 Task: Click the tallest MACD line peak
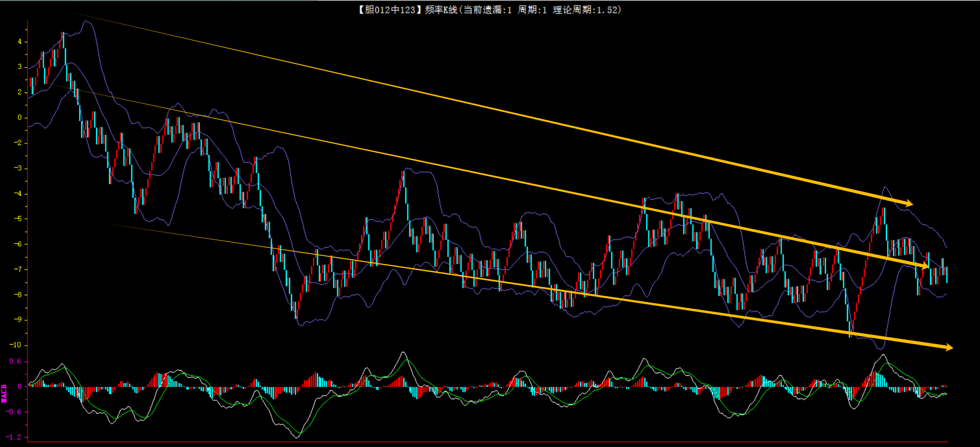404,353
